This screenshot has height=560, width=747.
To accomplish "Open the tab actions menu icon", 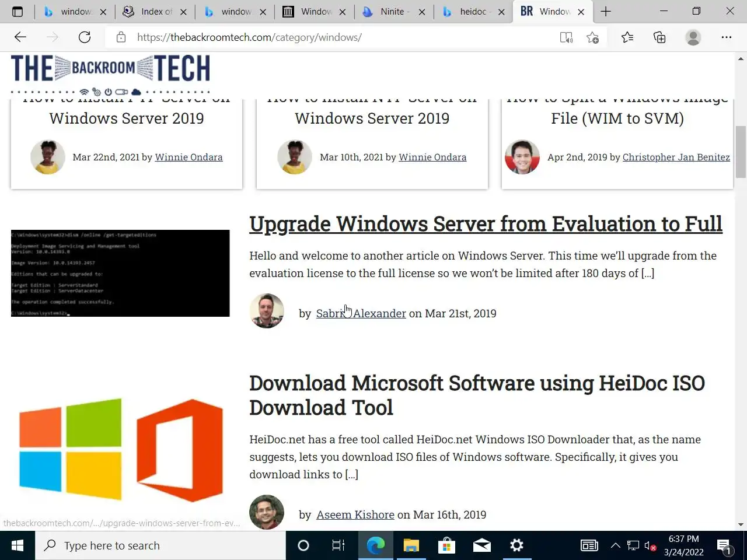I will tap(18, 12).
